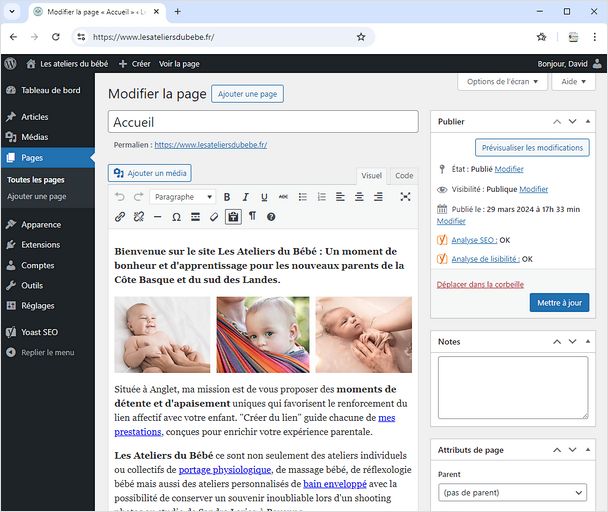The width and height of the screenshot is (608, 512).
Task: Open the browser three-dot menu
Action: (594, 37)
